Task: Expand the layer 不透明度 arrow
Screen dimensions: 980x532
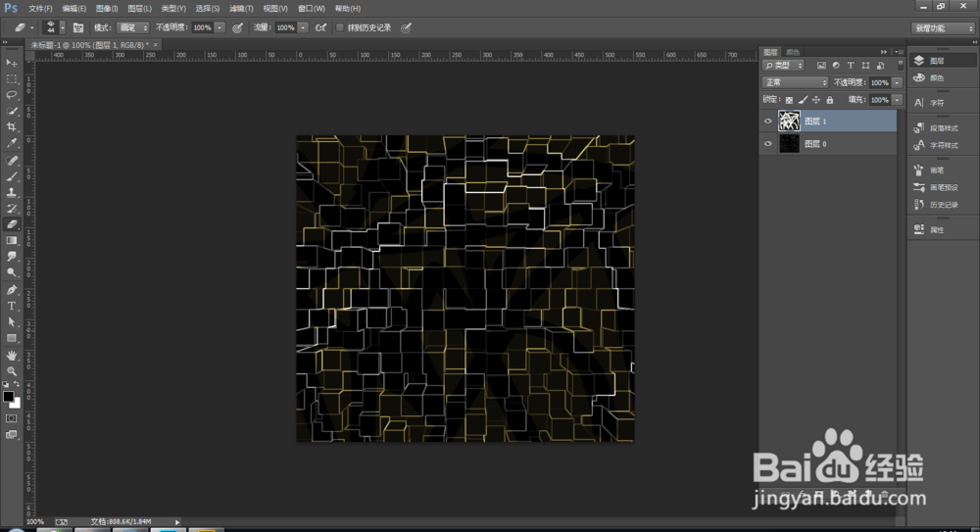Action: pyautogui.click(x=898, y=82)
